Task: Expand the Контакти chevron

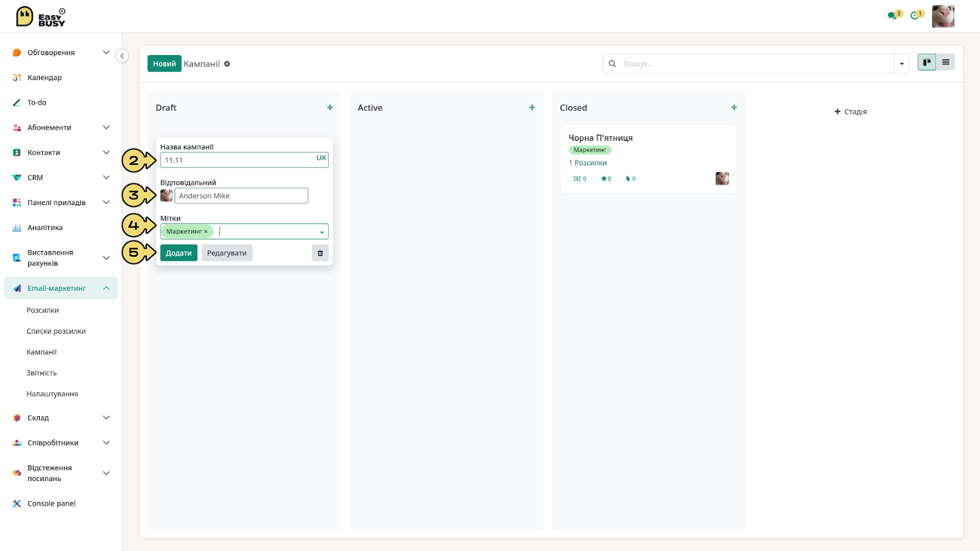Action: pyautogui.click(x=106, y=152)
